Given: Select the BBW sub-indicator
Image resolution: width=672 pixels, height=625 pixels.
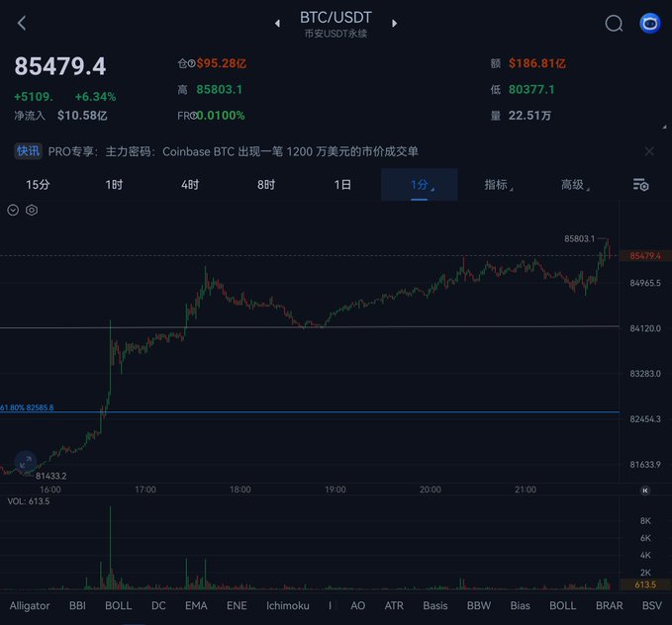Looking at the screenshot, I should pyautogui.click(x=479, y=605).
